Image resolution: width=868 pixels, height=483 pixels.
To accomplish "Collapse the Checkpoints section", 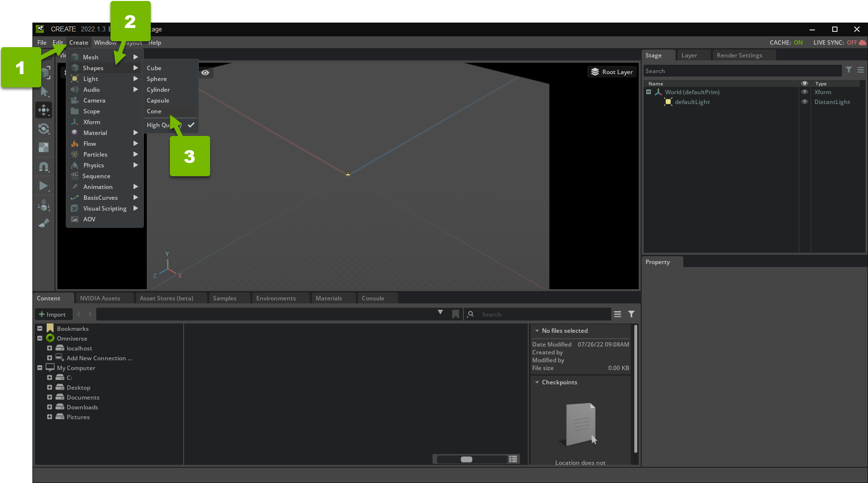I will click(x=537, y=382).
